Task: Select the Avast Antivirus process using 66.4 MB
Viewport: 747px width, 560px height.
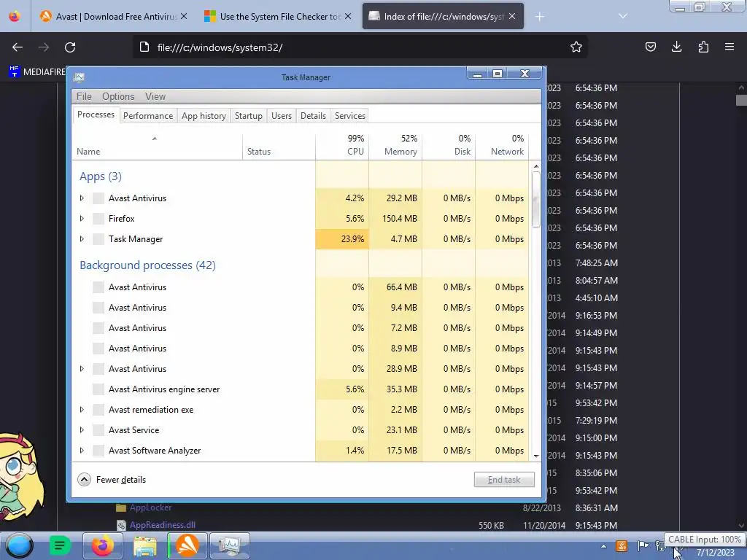Action: click(300, 287)
